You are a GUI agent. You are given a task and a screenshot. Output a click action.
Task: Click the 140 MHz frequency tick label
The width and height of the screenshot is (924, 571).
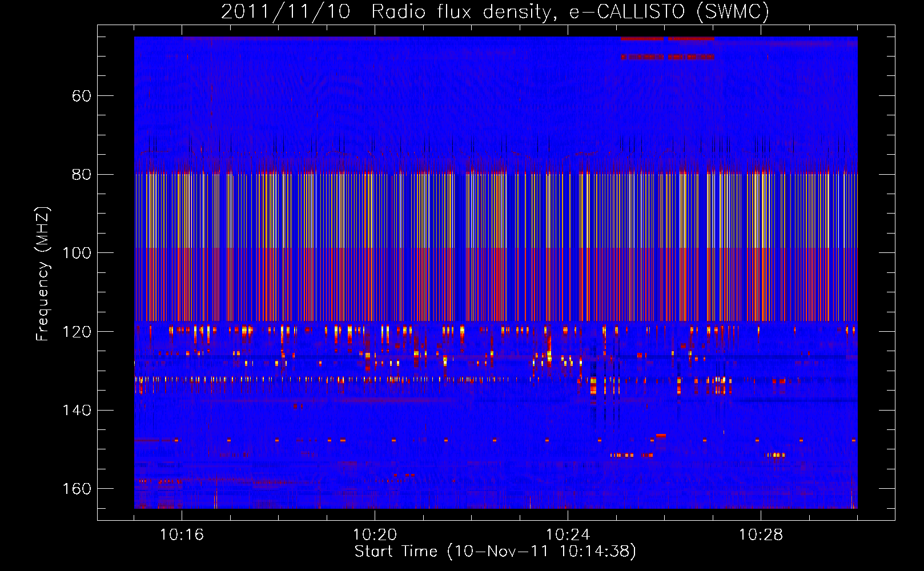click(77, 411)
